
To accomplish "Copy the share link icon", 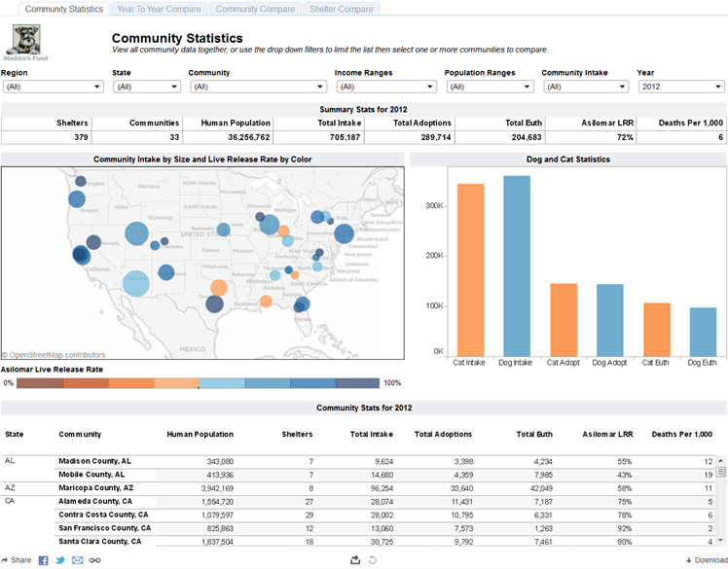I will coord(94,560).
